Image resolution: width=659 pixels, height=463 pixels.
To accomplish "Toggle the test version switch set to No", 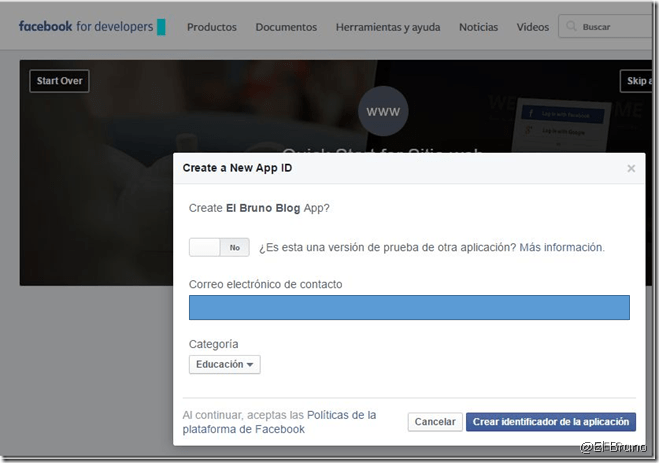I will coord(219,247).
